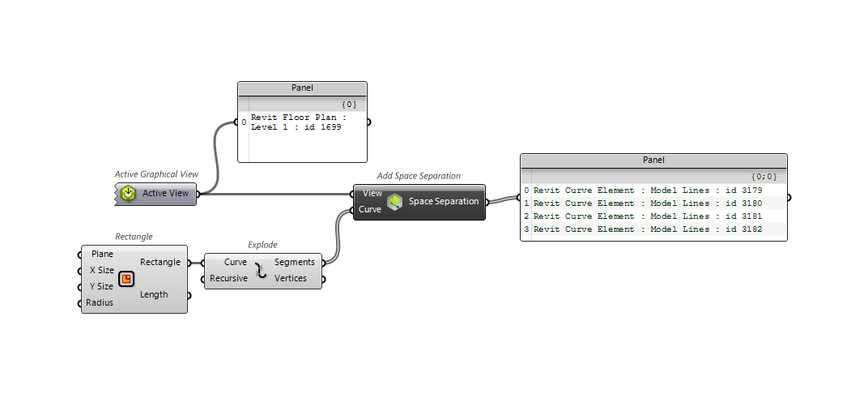Click the orange Rectangle component icon
Screen dimensions: 868x394
[x=126, y=279]
